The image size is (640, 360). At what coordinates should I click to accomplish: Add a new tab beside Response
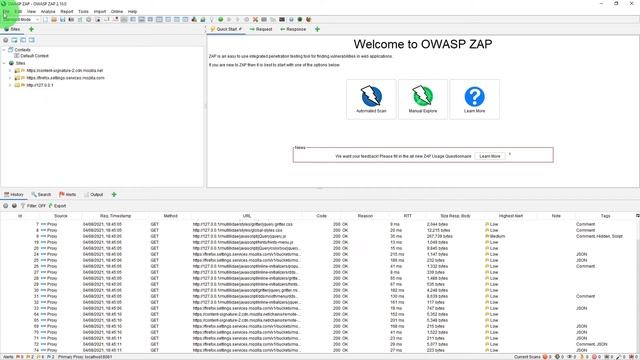(317, 29)
